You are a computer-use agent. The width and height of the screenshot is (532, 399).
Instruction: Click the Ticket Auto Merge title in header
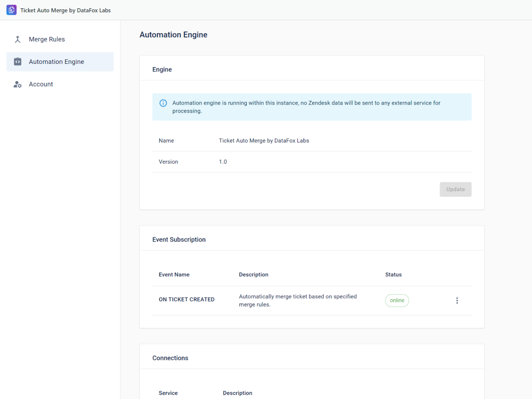[65, 10]
